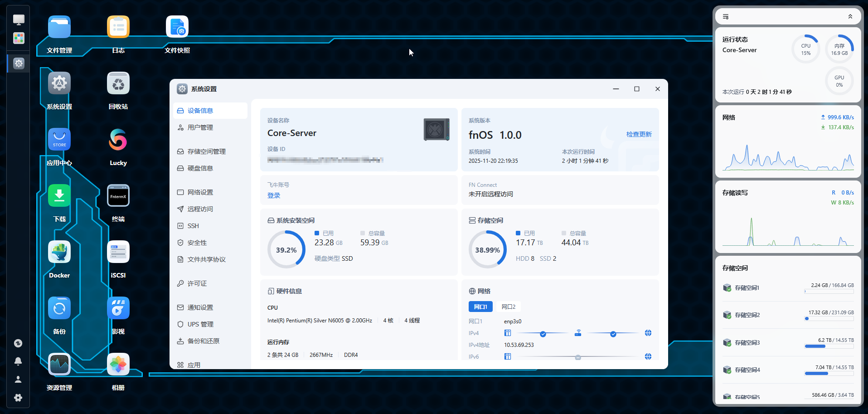Select 存储空间3 row in widget panel
Screen dimensions: 868x414
tap(788, 343)
